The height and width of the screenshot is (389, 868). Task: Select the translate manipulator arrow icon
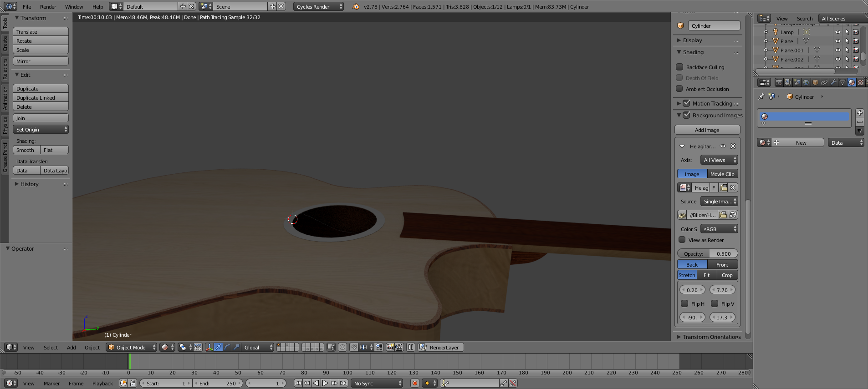pos(218,347)
